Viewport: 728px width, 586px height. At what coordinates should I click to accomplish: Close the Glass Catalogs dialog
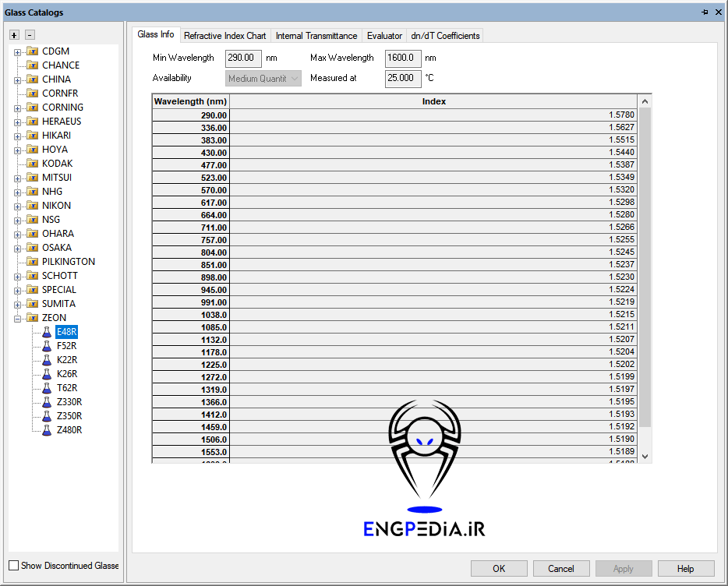pyautogui.click(x=718, y=12)
